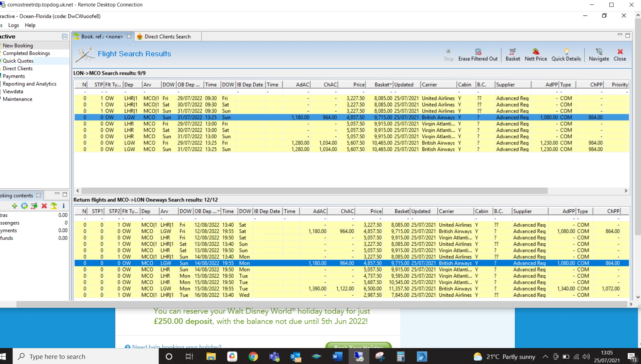Image resolution: width=641 pixels, height=364 pixels.
Task: Click the clock refresh icon in booking contents
Action: (24, 206)
